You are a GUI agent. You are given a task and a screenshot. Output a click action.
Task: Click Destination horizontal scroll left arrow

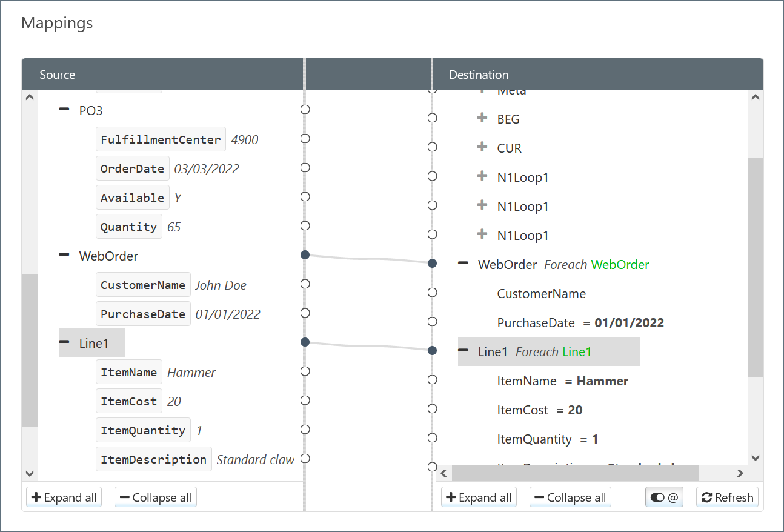(x=443, y=473)
